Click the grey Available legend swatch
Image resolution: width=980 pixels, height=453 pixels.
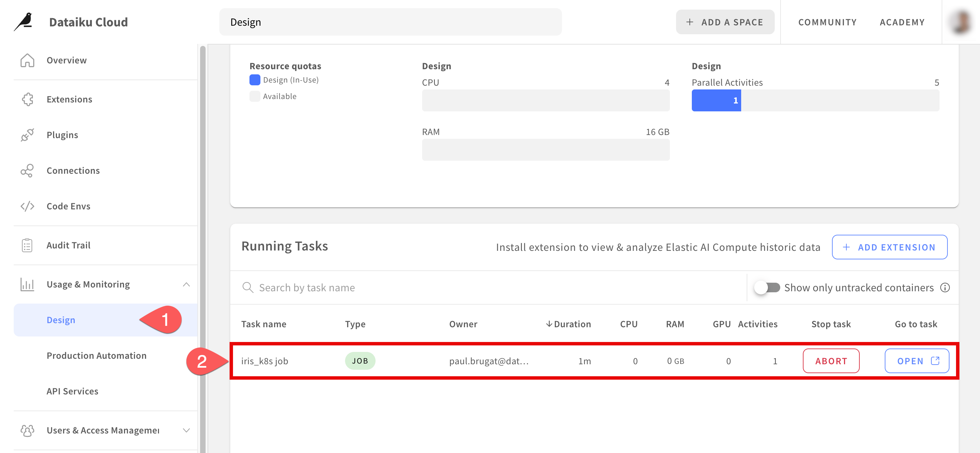click(x=255, y=96)
